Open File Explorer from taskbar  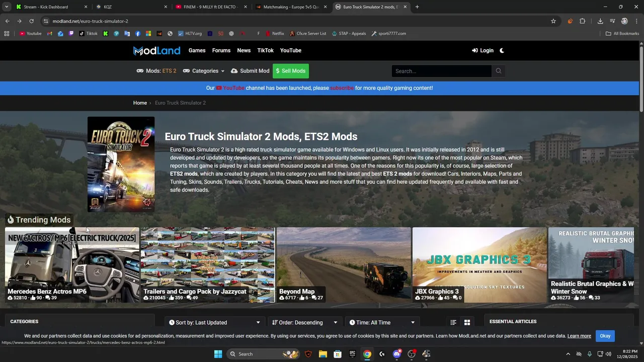point(323,354)
